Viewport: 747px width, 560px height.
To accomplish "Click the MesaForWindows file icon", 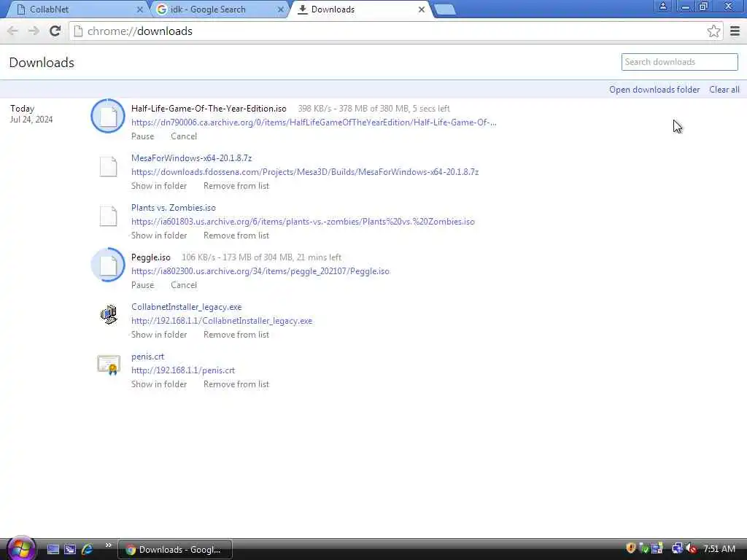I will pyautogui.click(x=108, y=167).
